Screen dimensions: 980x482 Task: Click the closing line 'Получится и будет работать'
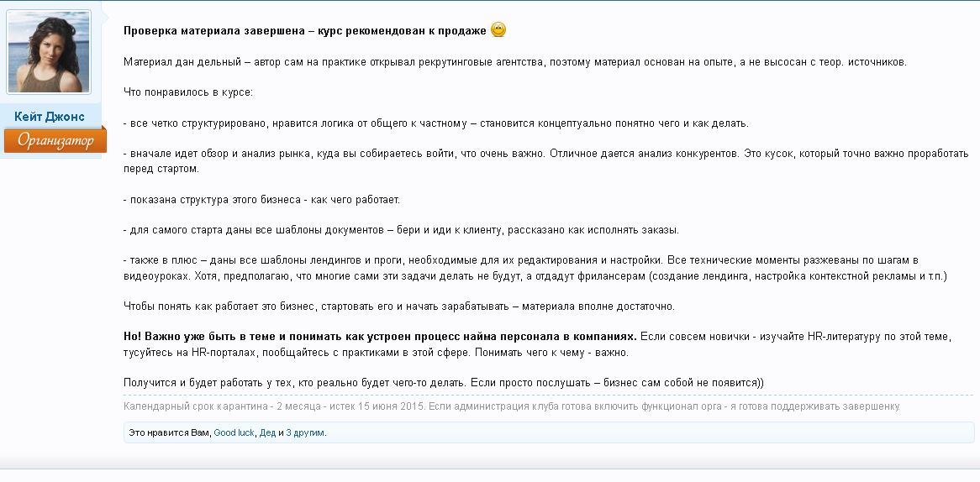443,383
